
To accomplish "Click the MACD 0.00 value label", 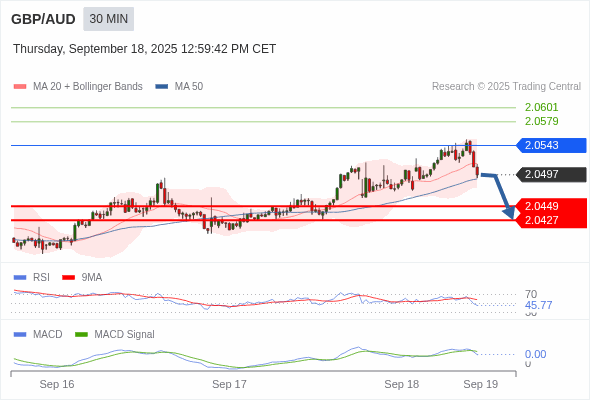I will (x=535, y=354).
